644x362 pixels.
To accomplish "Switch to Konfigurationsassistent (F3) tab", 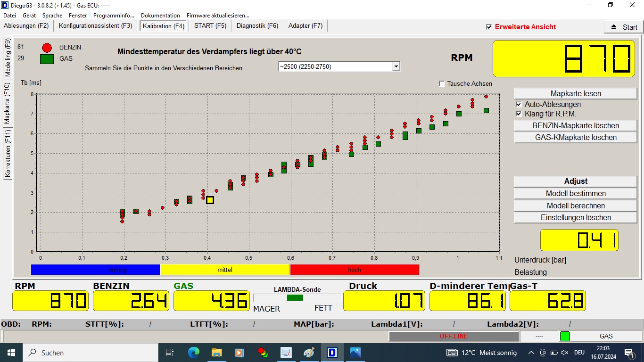I will coord(96,26).
